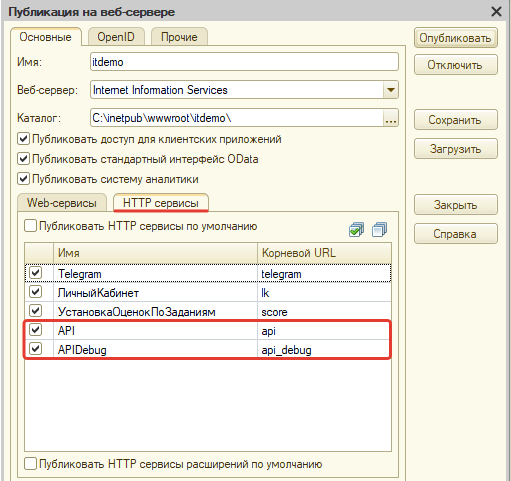This screenshot has width=511, height=481.
Task: Uncheck the Telegram service checkbox
Action: click(35, 273)
